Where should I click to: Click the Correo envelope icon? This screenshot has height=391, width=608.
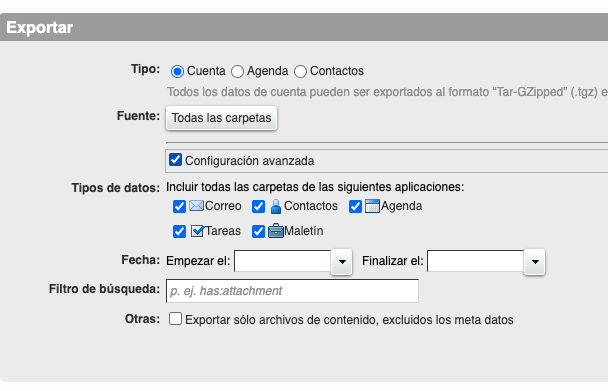pyautogui.click(x=196, y=206)
